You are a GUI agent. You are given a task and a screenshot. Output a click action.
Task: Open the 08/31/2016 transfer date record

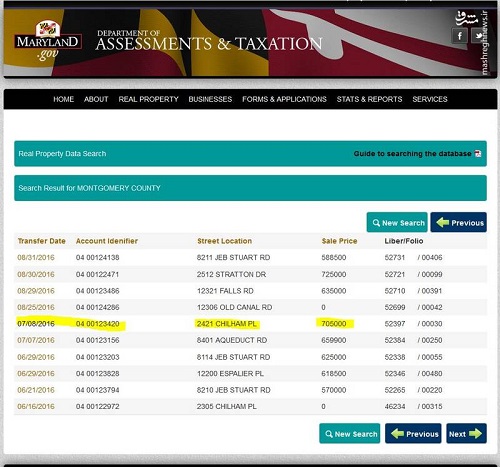[36, 258]
